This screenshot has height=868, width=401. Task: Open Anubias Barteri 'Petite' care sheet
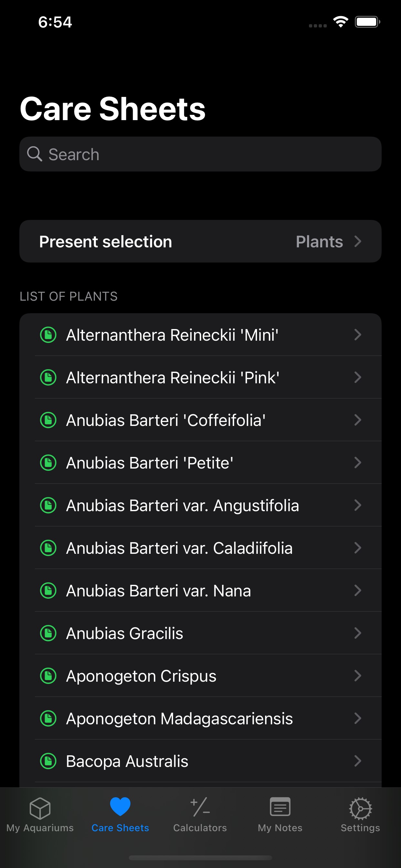click(x=149, y=463)
